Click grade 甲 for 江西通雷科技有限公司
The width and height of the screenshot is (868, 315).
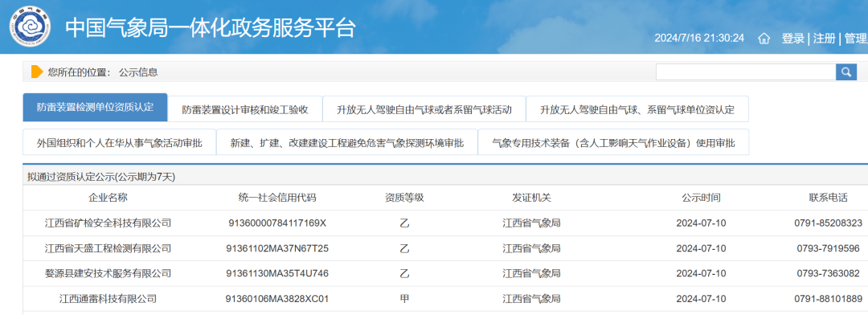(x=404, y=299)
